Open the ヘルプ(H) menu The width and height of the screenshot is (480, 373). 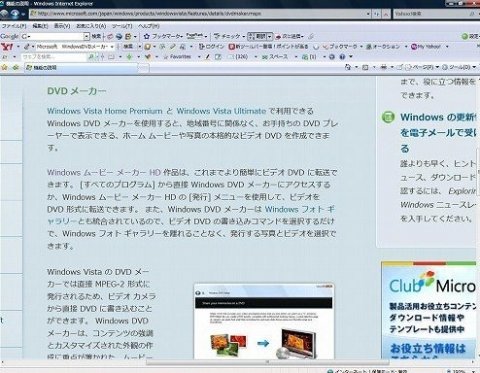click(x=148, y=26)
